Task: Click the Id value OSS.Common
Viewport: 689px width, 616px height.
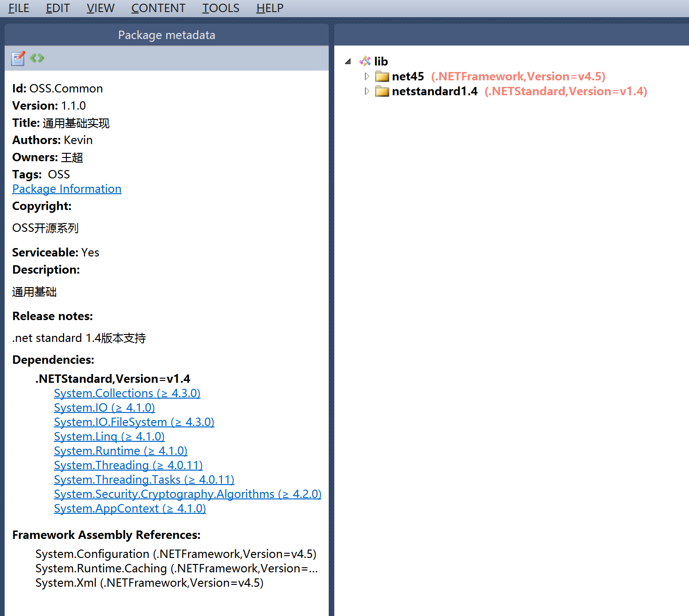Action: [66, 89]
